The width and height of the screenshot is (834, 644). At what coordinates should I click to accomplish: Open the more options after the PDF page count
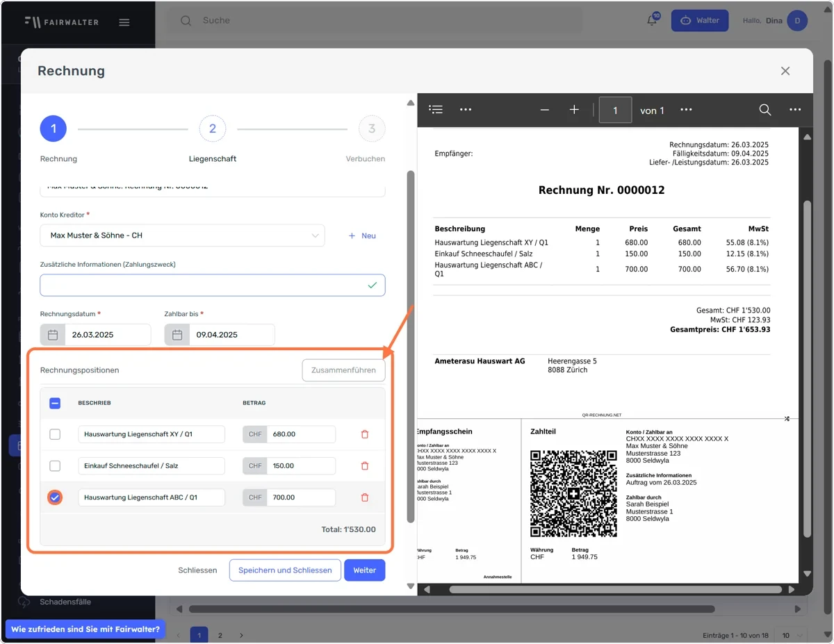click(x=686, y=110)
